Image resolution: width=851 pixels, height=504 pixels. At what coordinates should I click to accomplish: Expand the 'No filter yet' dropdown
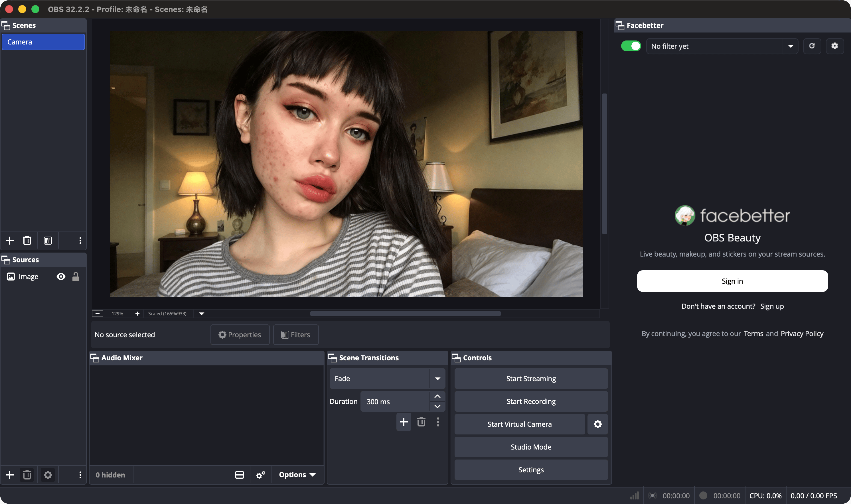click(791, 46)
